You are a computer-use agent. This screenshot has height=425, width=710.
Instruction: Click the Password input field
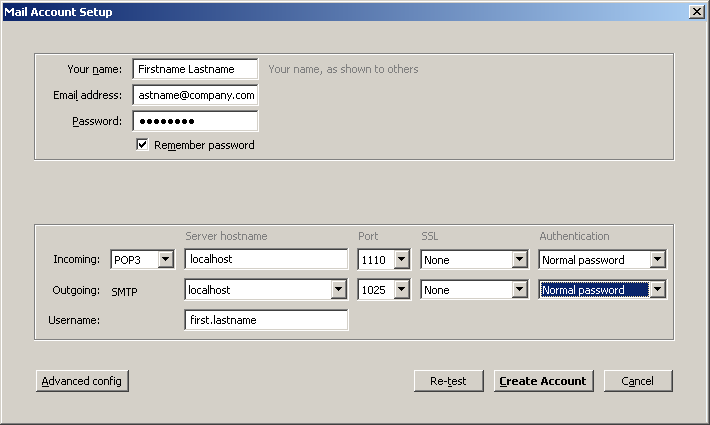195,121
